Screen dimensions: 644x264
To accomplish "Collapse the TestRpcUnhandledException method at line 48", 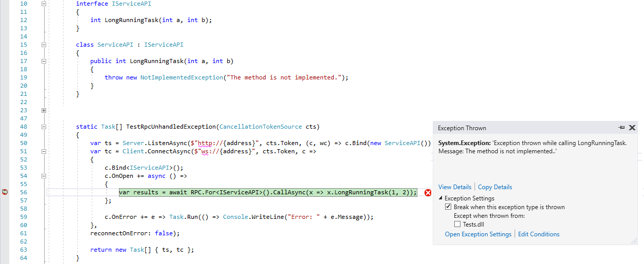I will click(44, 127).
